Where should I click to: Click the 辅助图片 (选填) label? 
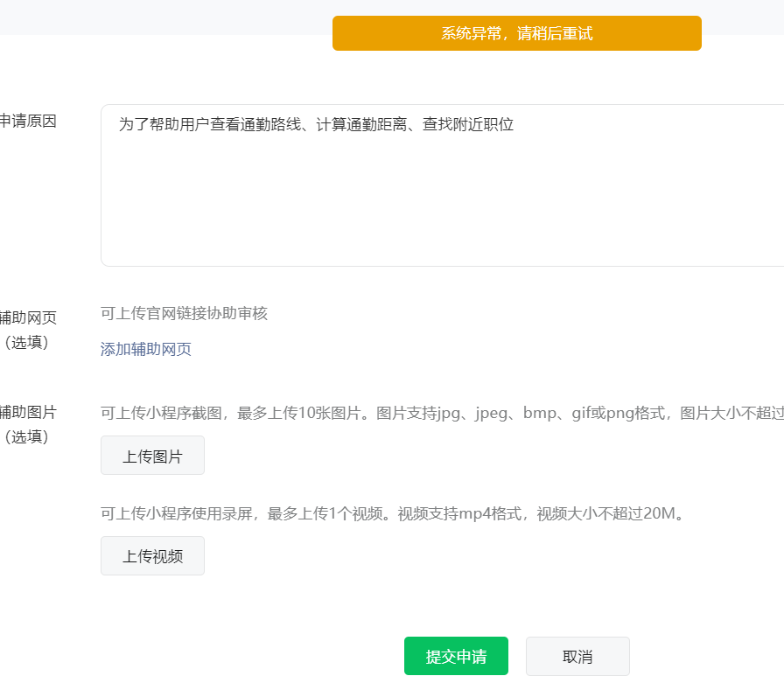point(28,424)
